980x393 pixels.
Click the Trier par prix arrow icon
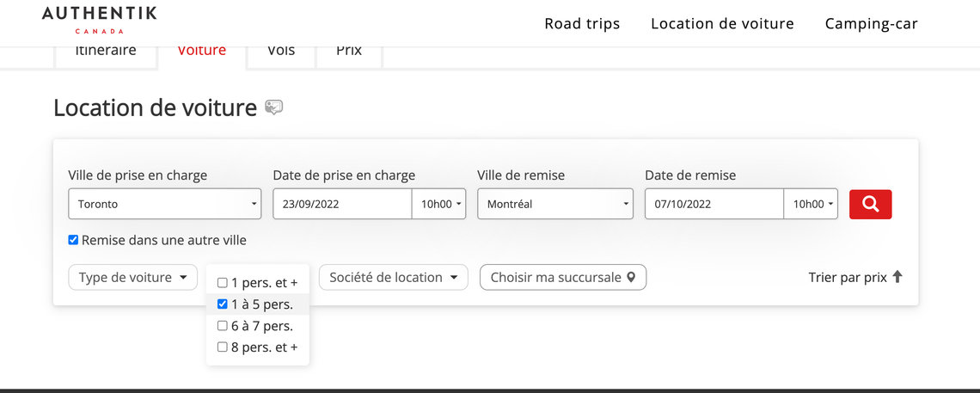tap(897, 277)
